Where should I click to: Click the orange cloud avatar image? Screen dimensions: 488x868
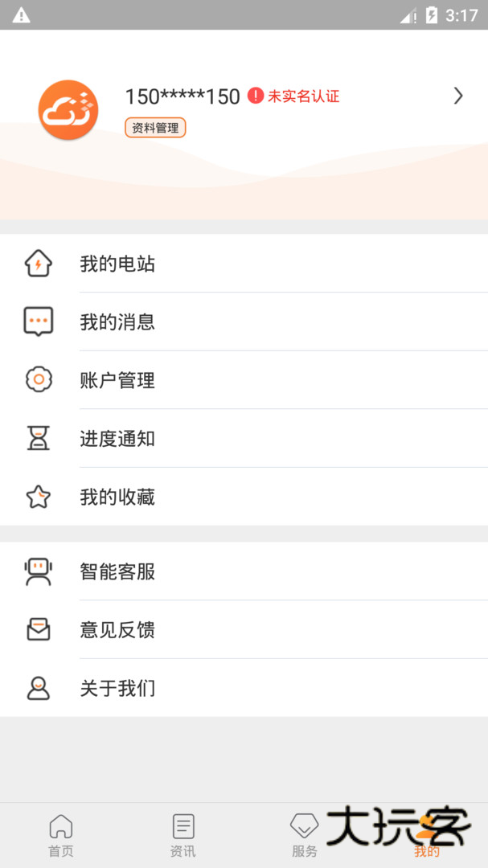pyautogui.click(x=68, y=110)
